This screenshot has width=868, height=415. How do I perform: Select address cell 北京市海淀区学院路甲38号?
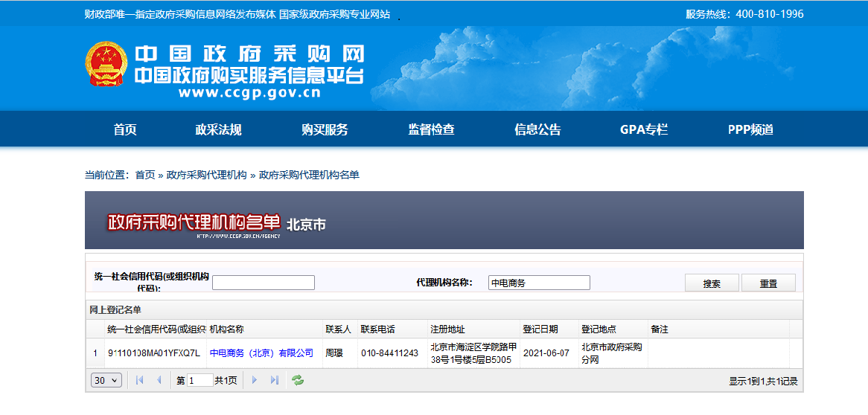click(x=474, y=353)
